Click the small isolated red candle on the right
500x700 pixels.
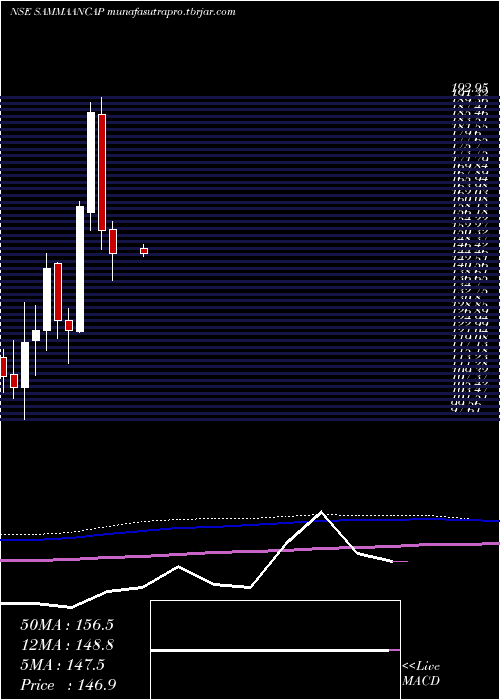click(x=144, y=251)
